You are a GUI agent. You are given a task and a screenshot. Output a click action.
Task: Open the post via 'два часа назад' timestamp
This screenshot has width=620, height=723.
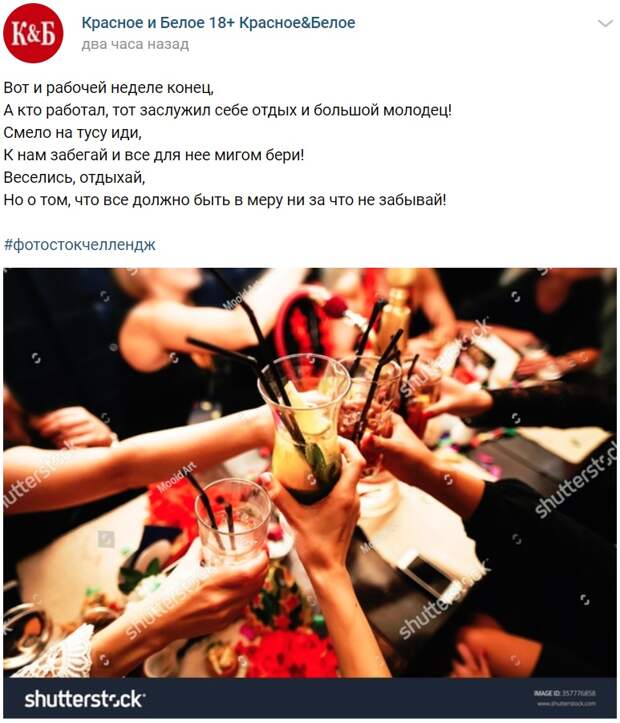tap(135, 45)
